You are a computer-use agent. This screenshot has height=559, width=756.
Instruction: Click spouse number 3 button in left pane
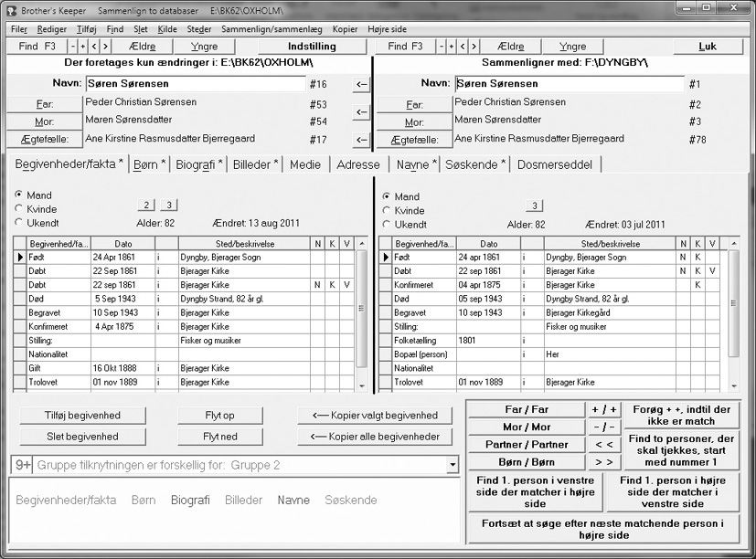tap(169, 205)
